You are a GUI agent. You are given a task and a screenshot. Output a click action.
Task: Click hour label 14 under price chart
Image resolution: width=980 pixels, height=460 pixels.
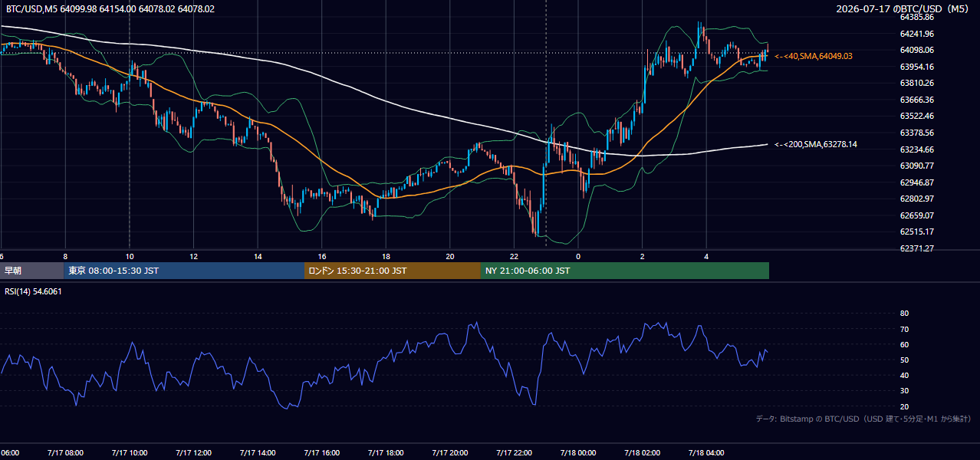coord(258,257)
